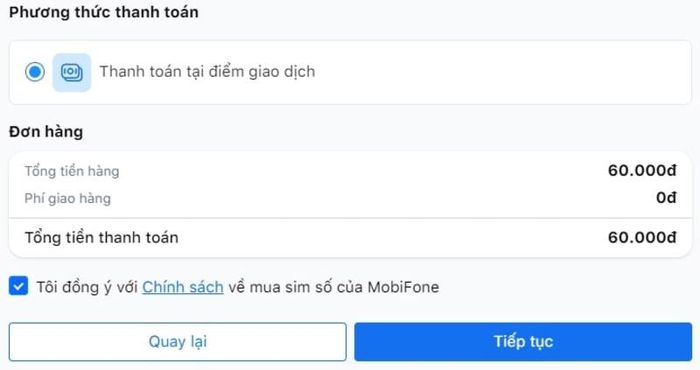This screenshot has width=700, height=370.
Task: Click the 'Tiếp tục' continue button
Action: (x=523, y=342)
